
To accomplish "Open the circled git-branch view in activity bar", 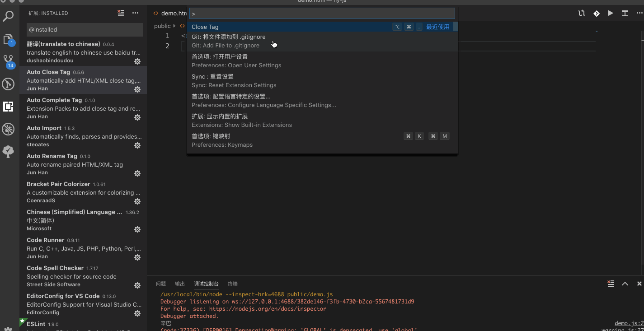I will click(8, 84).
